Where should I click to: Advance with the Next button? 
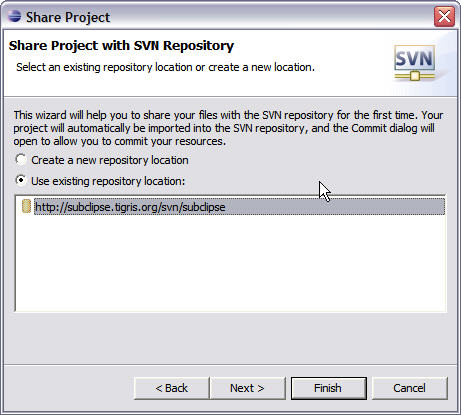point(247,388)
